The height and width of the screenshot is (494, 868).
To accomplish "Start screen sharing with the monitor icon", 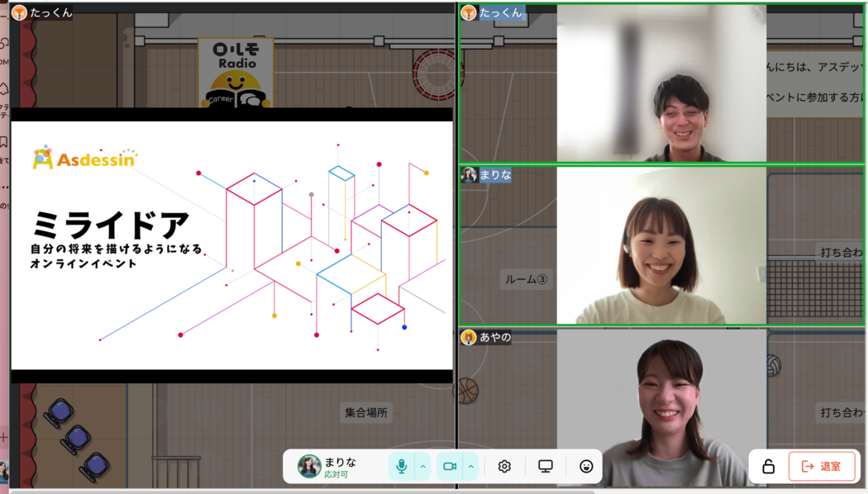I will [546, 467].
